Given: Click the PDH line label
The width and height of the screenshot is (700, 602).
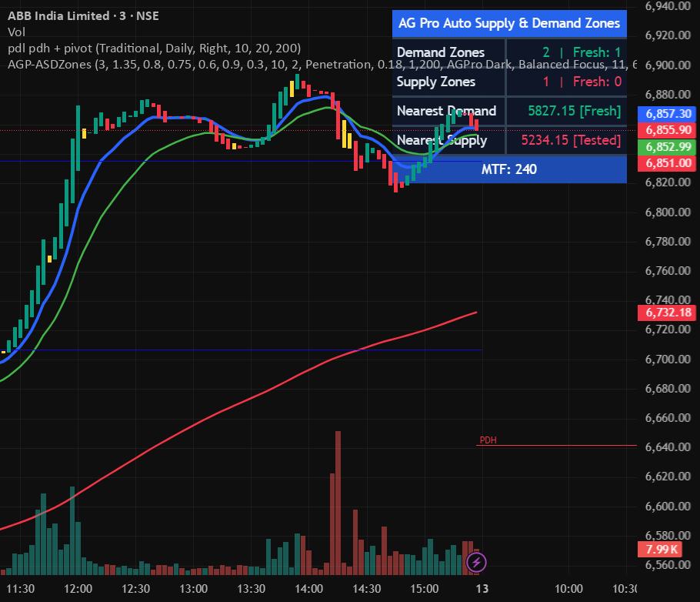Looking at the screenshot, I should (x=488, y=440).
